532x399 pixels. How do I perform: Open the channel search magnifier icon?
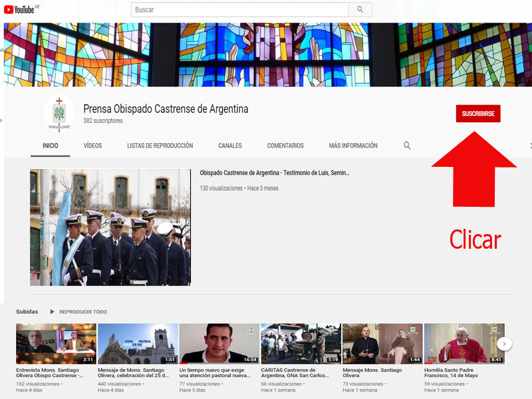click(x=407, y=146)
